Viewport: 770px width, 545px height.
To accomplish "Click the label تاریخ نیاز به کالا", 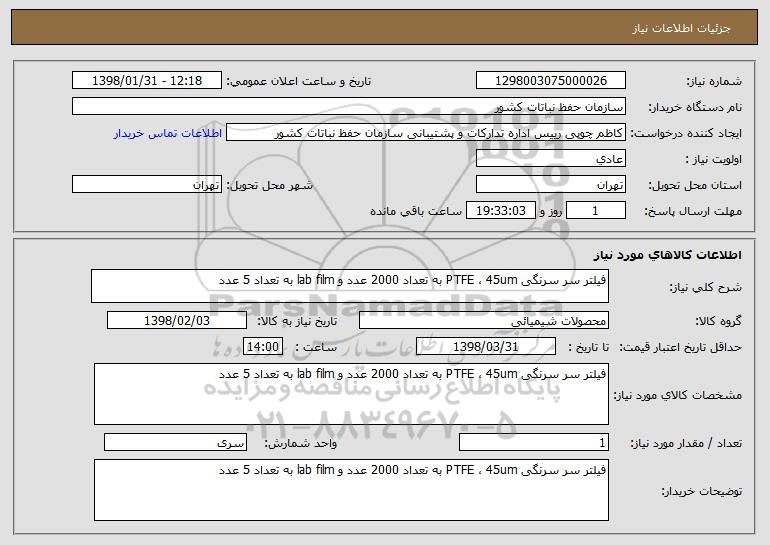I will click(x=297, y=321).
